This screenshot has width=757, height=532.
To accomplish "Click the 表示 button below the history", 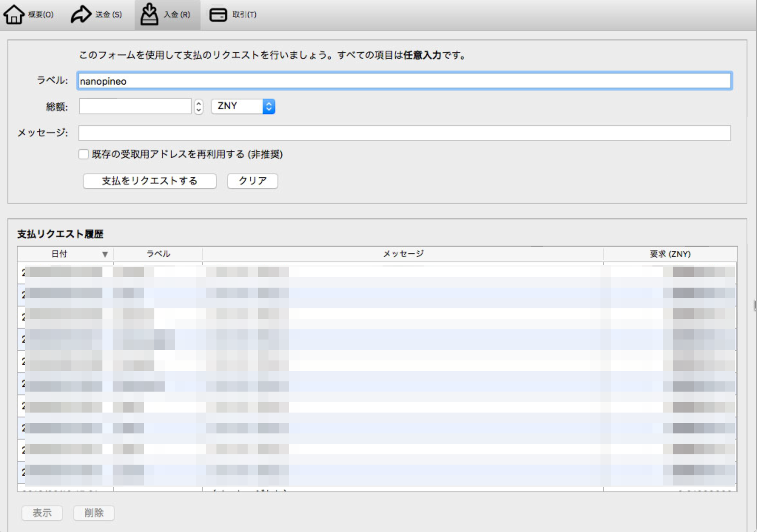I will pyautogui.click(x=42, y=513).
